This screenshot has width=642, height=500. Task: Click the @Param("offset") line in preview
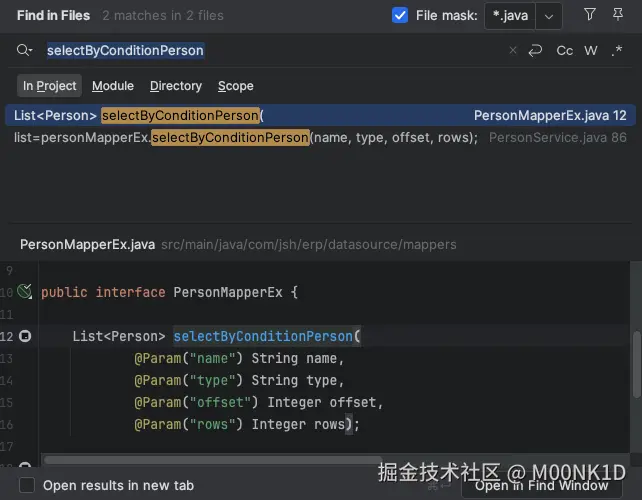259,402
